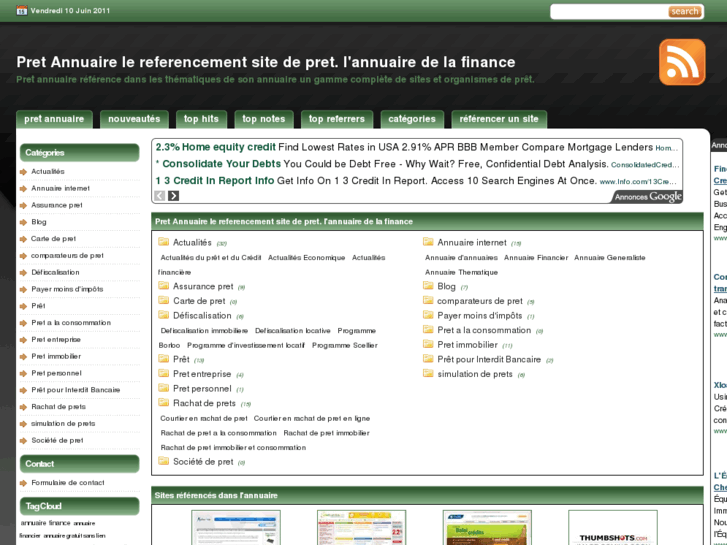Open the Consolidate Your Debts ad
The width and height of the screenshot is (727, 545).
click(221, 164)
